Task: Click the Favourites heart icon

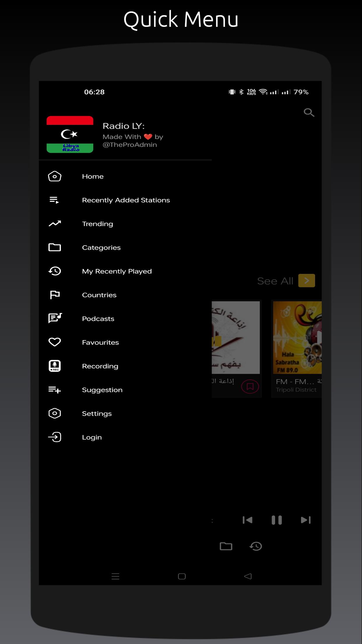Action: (x=55, y=342)
